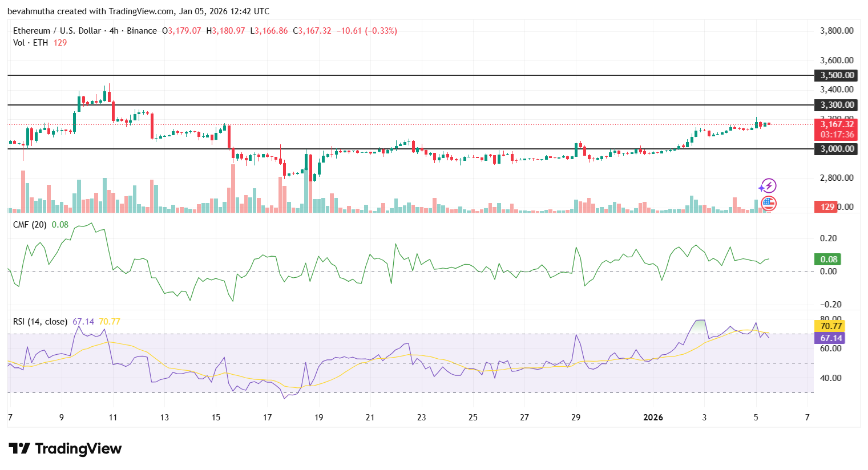
Task: Click the 4h timeframe label in the legend
Action: coord(114,31)
